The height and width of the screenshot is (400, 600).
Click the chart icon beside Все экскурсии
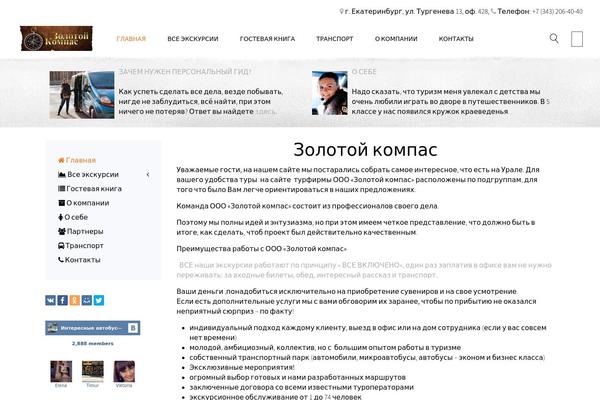pos(62,175)
